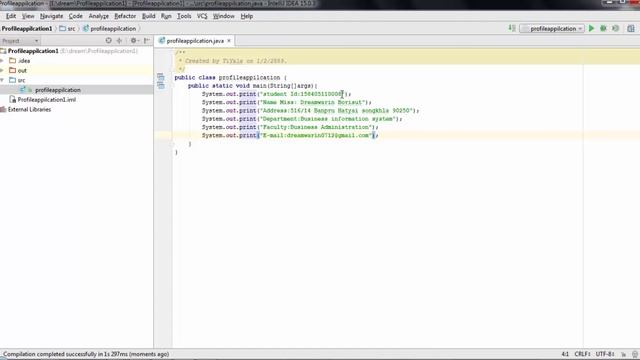
Task: Open the Analyze menu
Action: point(99,16)
